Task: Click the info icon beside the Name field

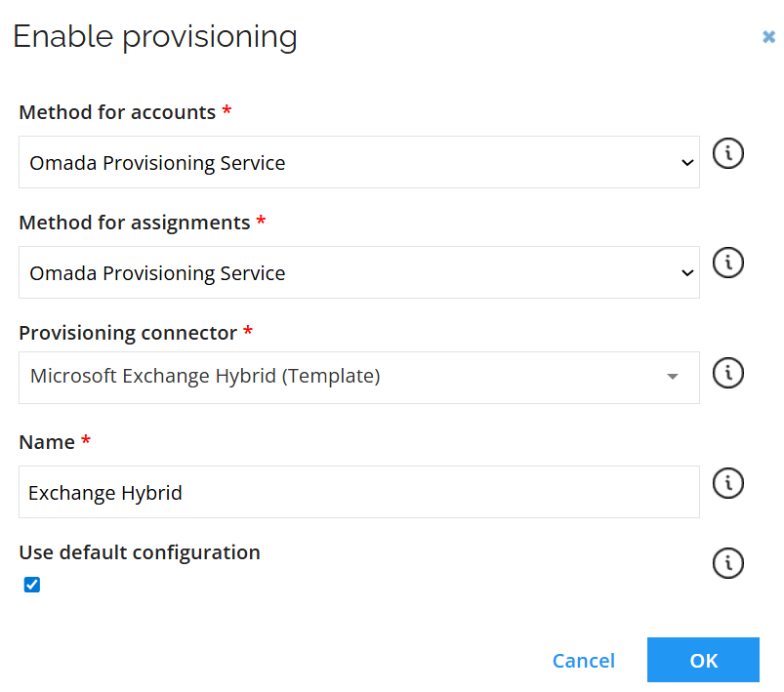Action: pos(727,483)
